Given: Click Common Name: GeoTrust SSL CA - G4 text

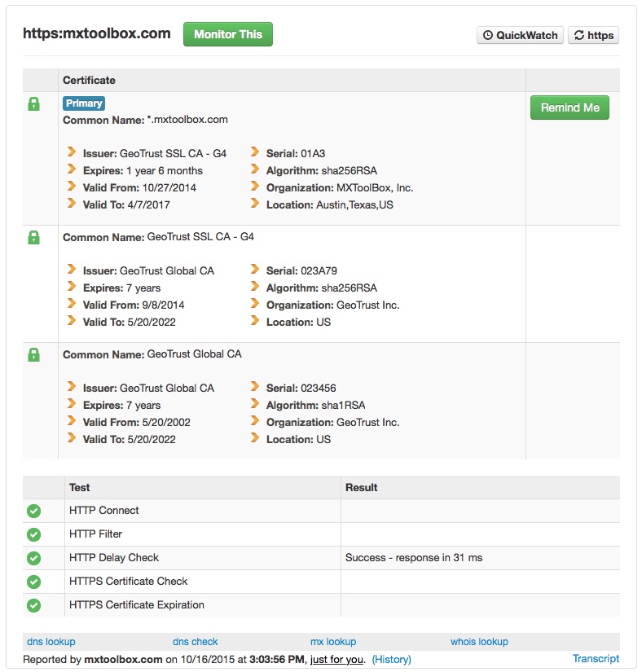Looking at the screenshot, I should tap(158, 237).
